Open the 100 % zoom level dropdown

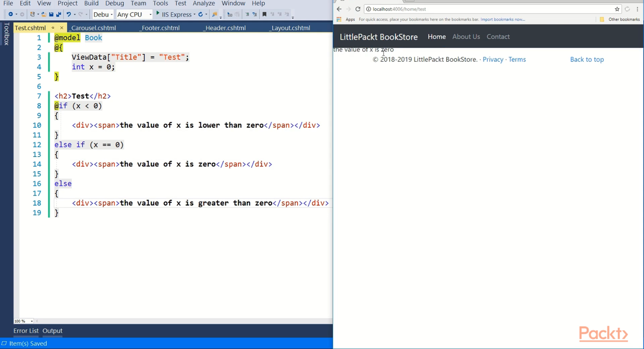(x=24, y=321)
